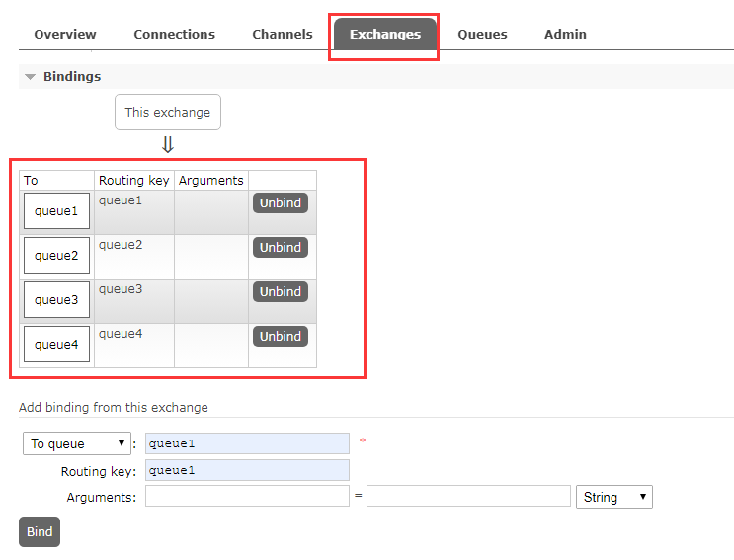Click the Arguments: form label
The width and height of the screenshot is (734, 560).
click(101, 498)
